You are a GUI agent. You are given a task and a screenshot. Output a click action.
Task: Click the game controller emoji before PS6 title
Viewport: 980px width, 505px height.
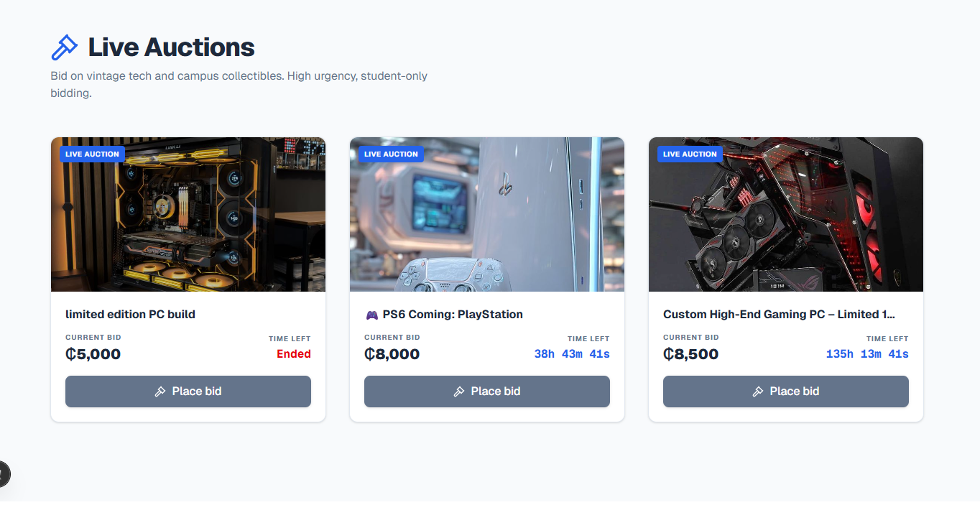click(371, 315)
